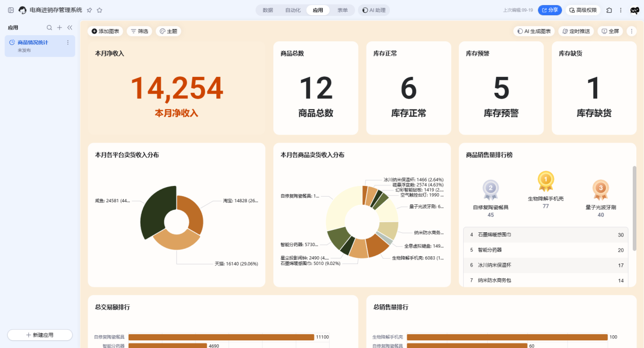Toggle the left sidebar panel icon
This screenshot has width=644, height=348.
pyautogui.click(x=11, y=10)
